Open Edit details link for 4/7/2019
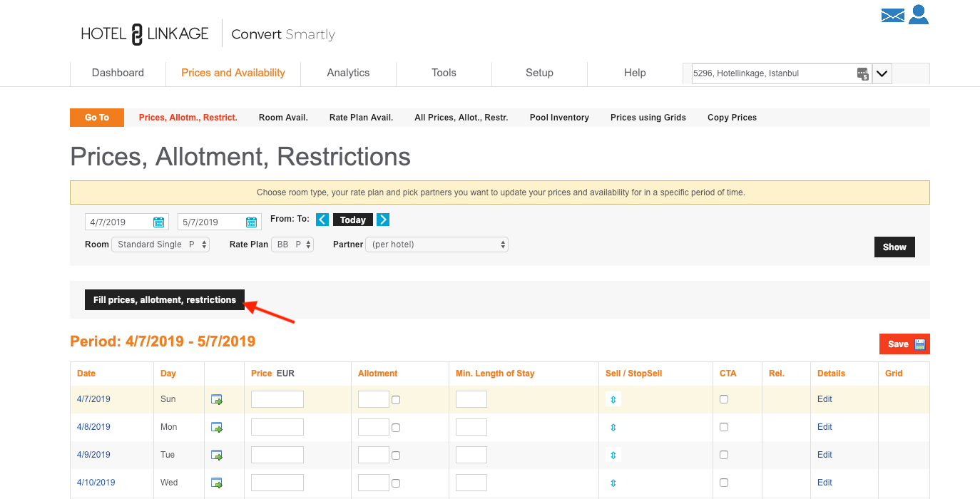This screenshot has height=499, width=980. pyautogui.click(x=825, y=399)
